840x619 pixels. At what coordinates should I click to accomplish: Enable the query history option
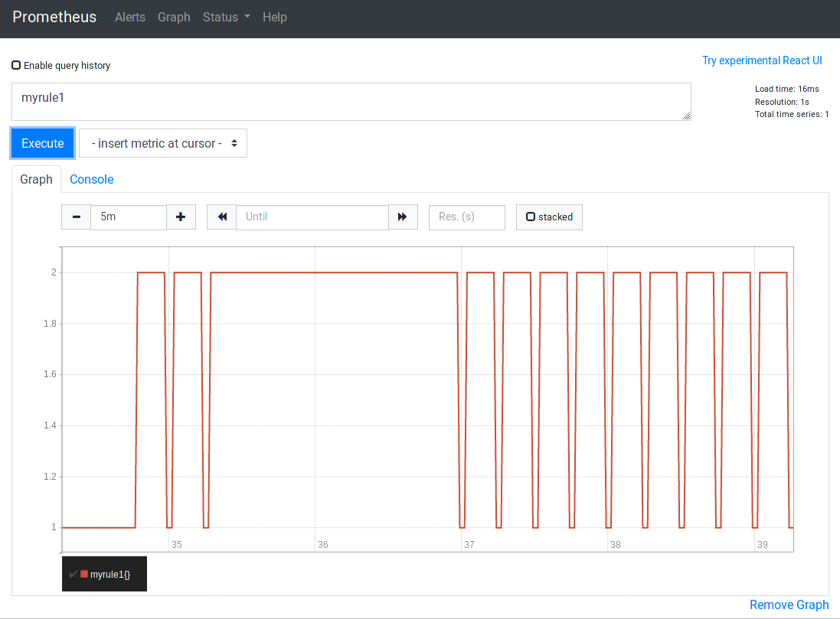(16, 65)
